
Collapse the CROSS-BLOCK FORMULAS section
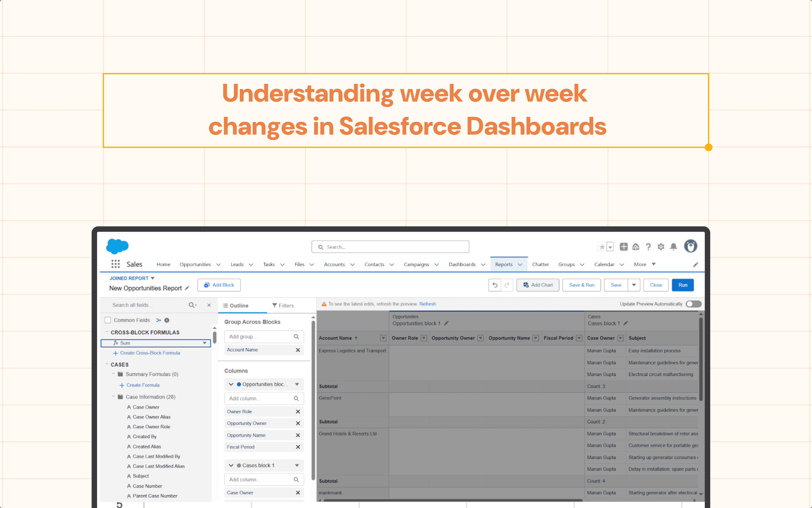pos(107,332)
